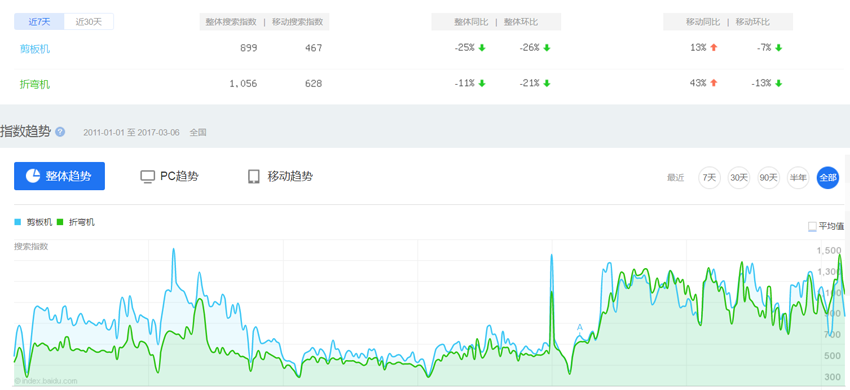Show the last 90天 range

pyautogui.click(x=769, y=177)
